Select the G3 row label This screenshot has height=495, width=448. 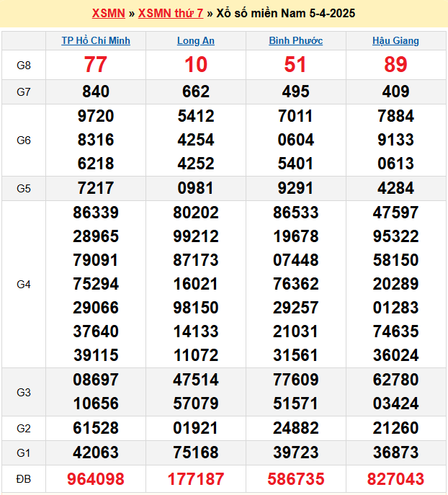[24, 392]
